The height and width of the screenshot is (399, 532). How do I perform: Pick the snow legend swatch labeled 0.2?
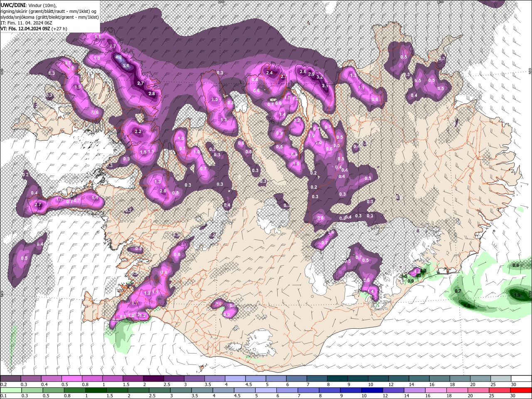pyautogui.click(x=10, y=379)
